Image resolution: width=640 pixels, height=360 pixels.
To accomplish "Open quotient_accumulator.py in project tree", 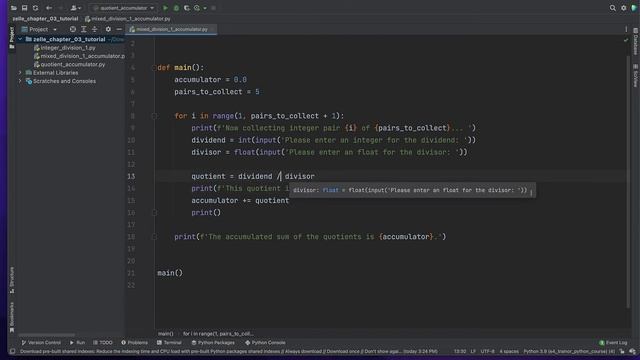I will [x=69, y=64].
